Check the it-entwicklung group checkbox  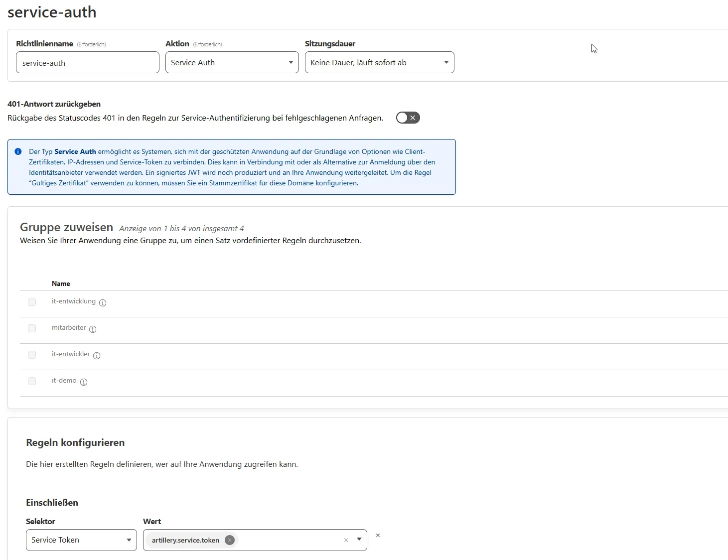[x=32, y=302]
